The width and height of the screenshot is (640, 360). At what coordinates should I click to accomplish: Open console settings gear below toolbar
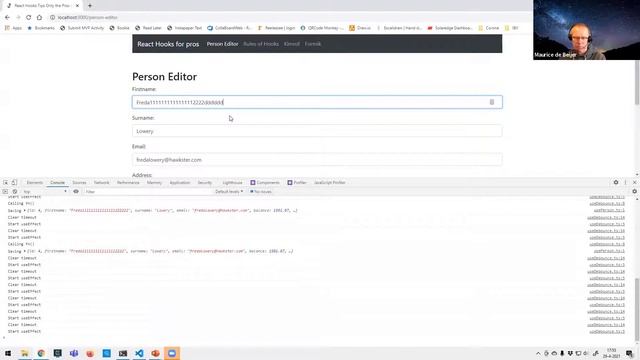coord(634,191)
